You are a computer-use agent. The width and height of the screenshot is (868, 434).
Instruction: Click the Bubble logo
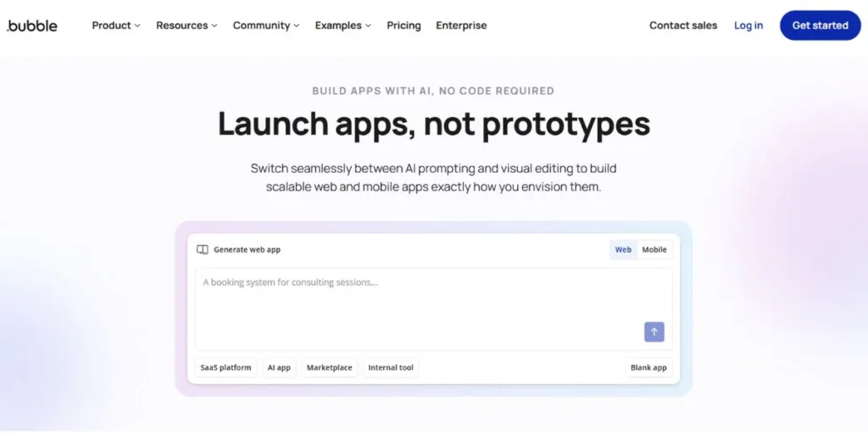(x=32, y=25)
